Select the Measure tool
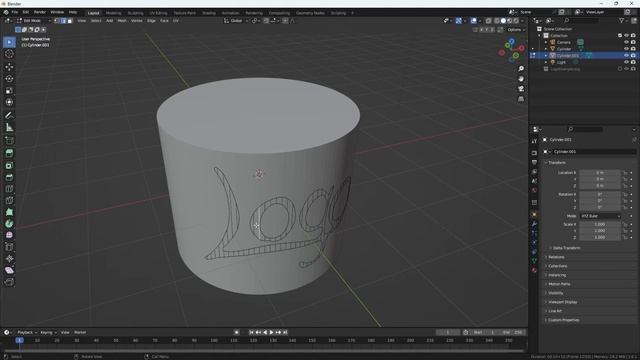The width and height of the screenshot is (640, 360). click(x=9, y=127)
